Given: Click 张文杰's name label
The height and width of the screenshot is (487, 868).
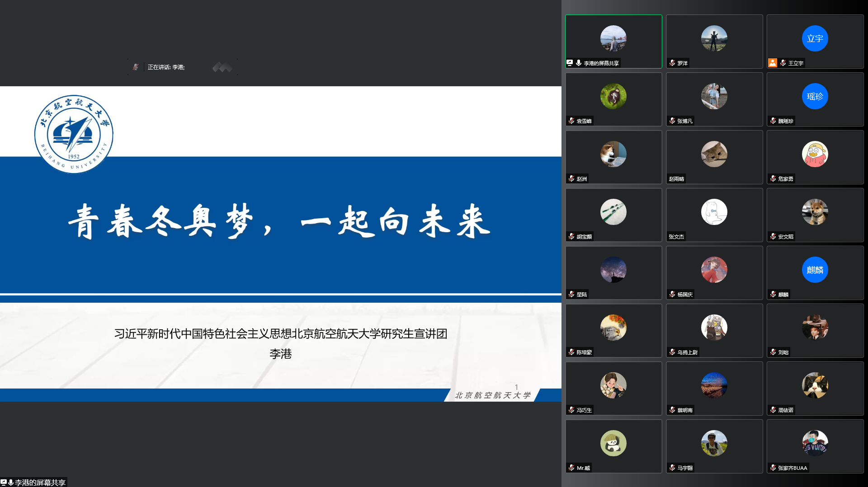Looking at the screenshot, I should (x=676, y=236).
